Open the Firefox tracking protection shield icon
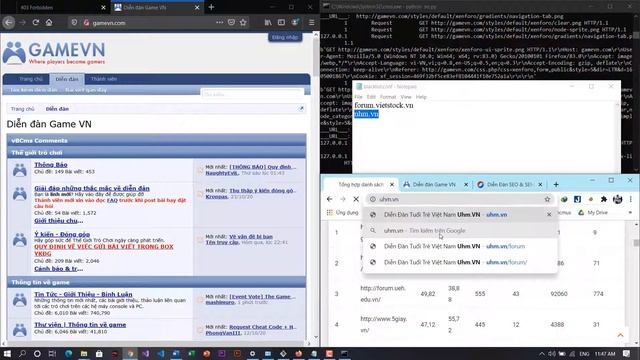Screen dimensions: 640x360 pyautogui.click(x=74, y=22)
